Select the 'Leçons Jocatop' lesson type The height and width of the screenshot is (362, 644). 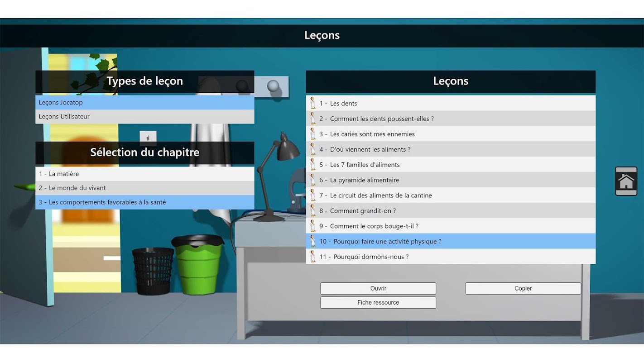(145, 102)
